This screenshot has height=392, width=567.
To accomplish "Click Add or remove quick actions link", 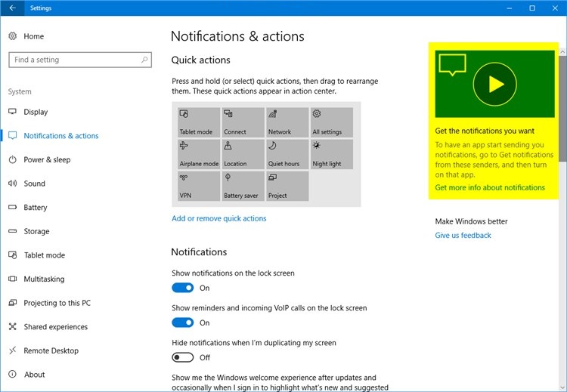I will [218, 218].
